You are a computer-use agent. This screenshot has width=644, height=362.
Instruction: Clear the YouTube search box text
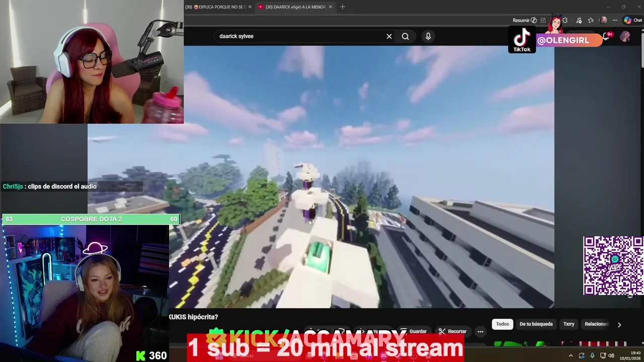pos(389,36)
